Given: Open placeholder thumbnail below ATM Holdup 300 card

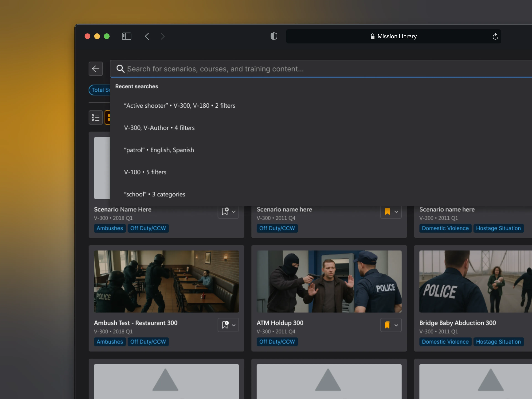Looking at the screenshot, I should pyautogui.click(x=329, y=381).
